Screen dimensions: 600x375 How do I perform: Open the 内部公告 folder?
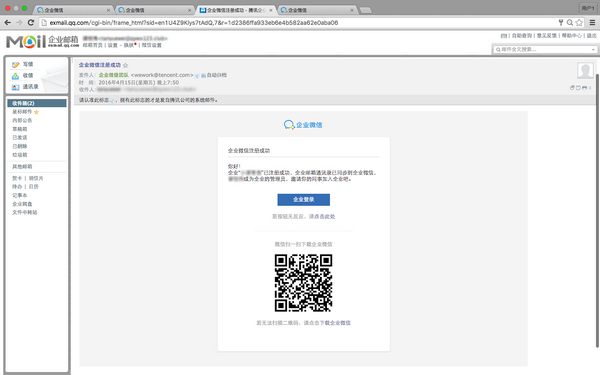[x=22, y=121]
